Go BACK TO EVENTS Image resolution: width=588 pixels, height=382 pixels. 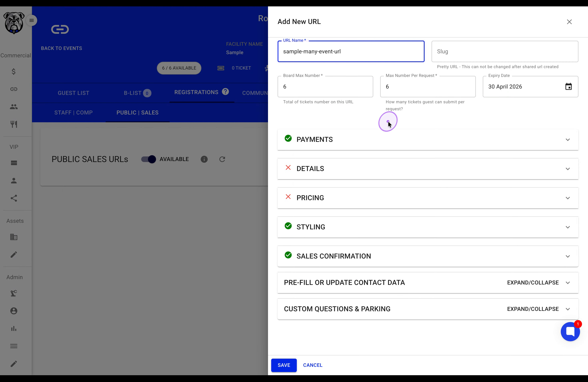62,48
